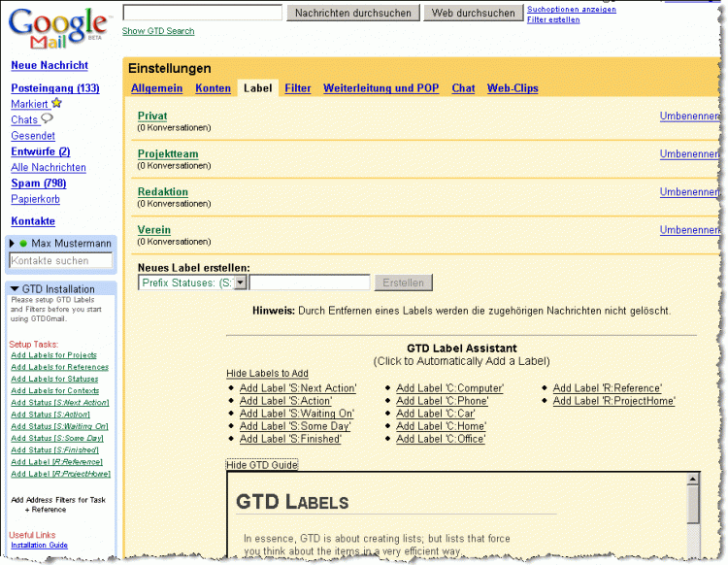
Task: Click the star icon beside Markiert
Action: click(56, 104)
